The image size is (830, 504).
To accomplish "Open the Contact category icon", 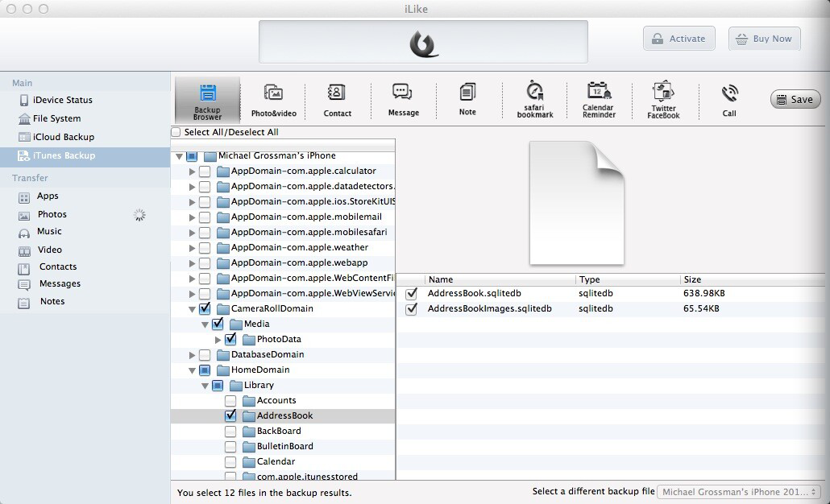I will (x=337, y=101).
